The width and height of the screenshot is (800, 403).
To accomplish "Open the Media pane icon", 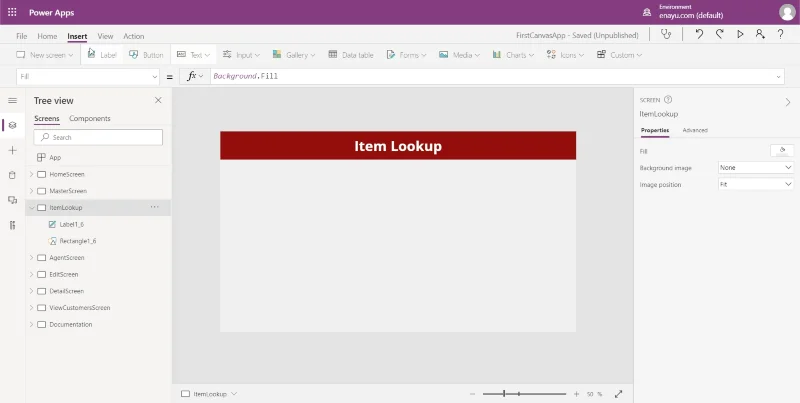I will point(12,200).
